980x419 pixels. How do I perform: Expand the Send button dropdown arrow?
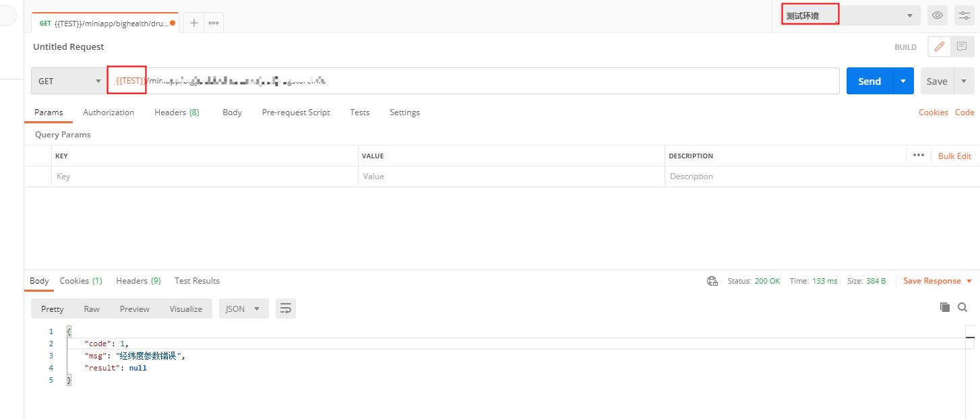[903, 81]
